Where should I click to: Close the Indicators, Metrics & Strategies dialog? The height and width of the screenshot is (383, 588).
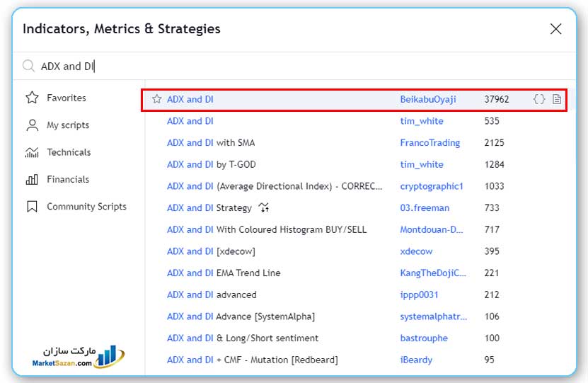point(555,29)
